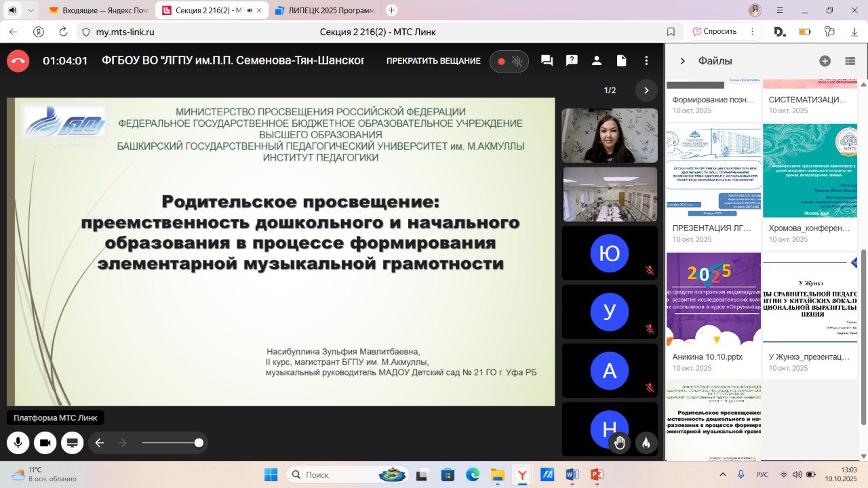Switch to the Входящие Яндекс Почта tab
Screen dimensions: 868x488
(x=100, y=11)
